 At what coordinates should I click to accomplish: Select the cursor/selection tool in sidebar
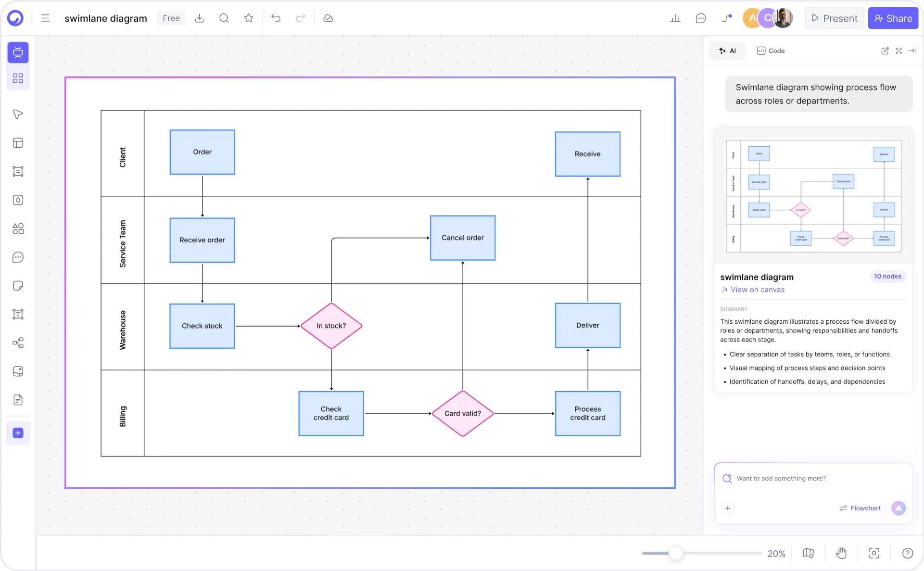click(18, 114)
